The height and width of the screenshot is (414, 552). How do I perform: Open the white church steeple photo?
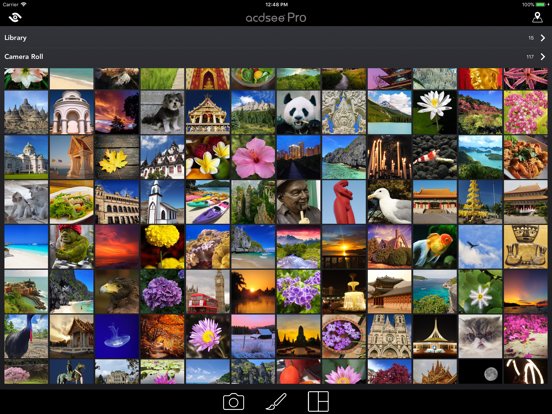(x=162, y=202)
